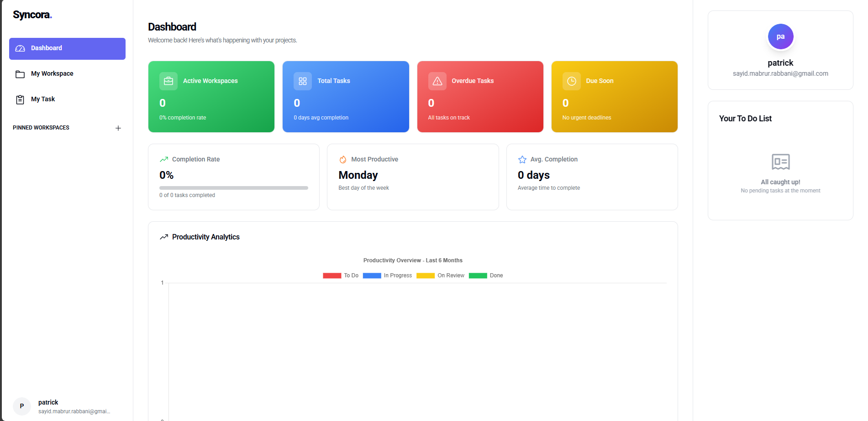Viewport: 868px width, 421px height.
Task: Click the Dashboard gauge icon
Action: tap(20, 48)
